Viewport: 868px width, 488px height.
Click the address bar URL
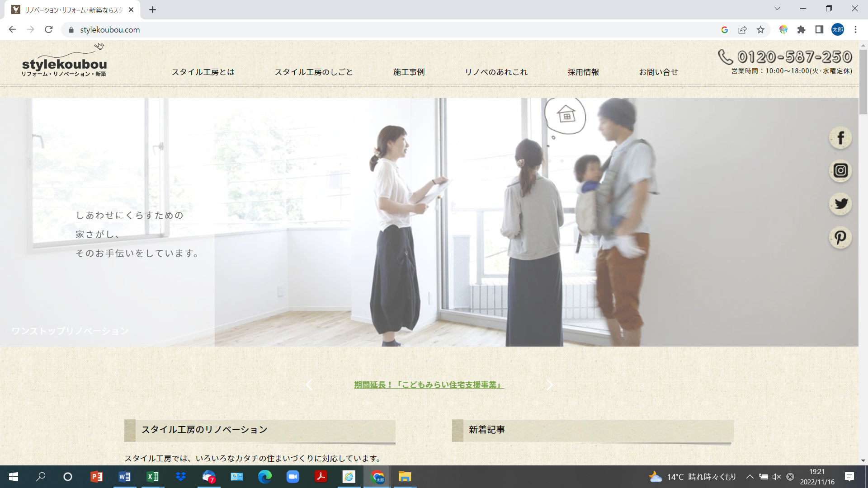(x=110, y=30)
